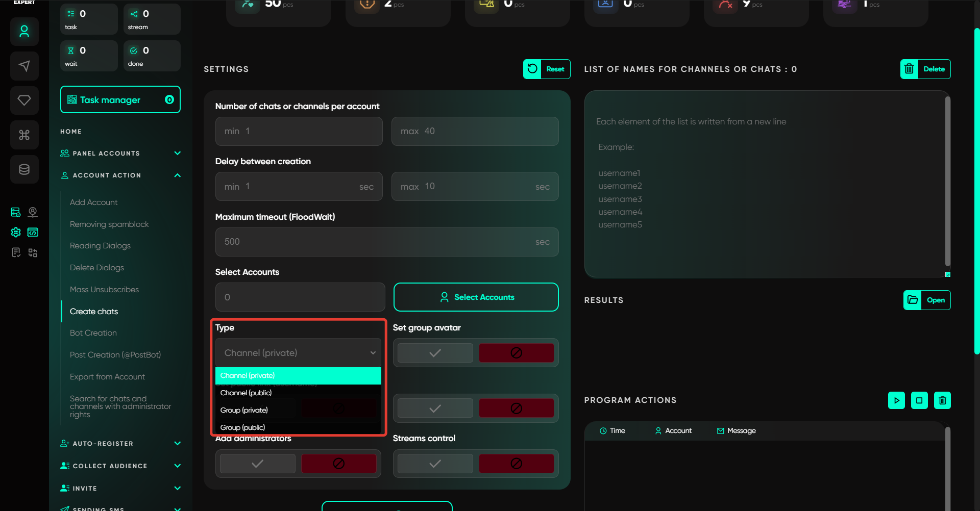
Task: Expand the Collect Audience section
Action: click(177, 466)
